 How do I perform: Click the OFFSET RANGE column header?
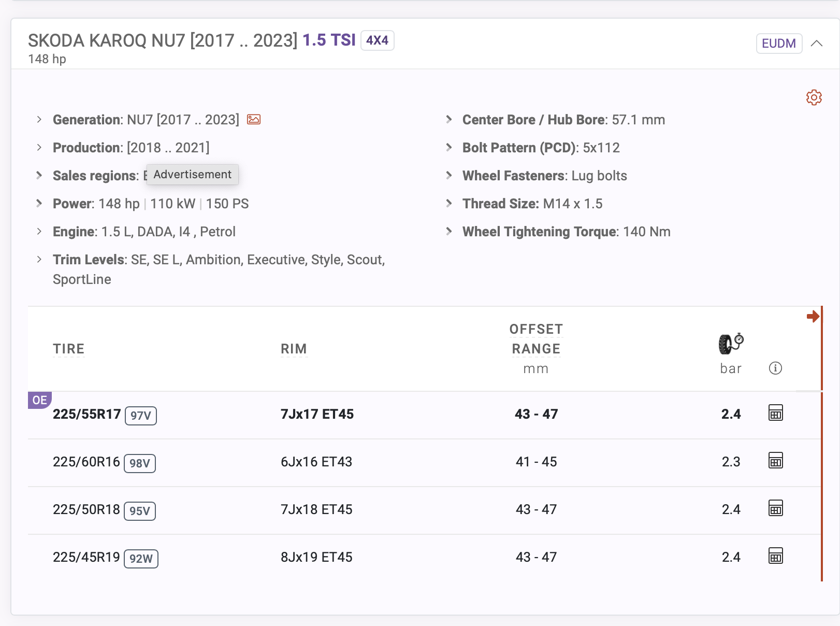(536, 339)
